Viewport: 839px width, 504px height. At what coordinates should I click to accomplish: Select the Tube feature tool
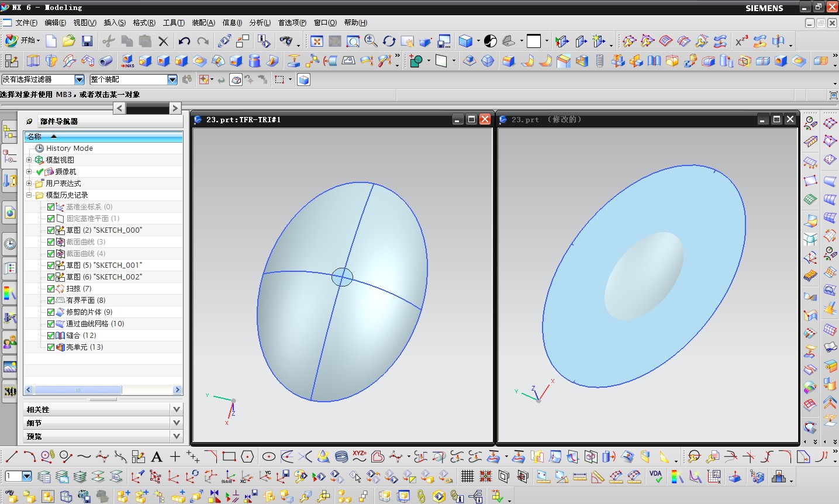coord(106,61)
